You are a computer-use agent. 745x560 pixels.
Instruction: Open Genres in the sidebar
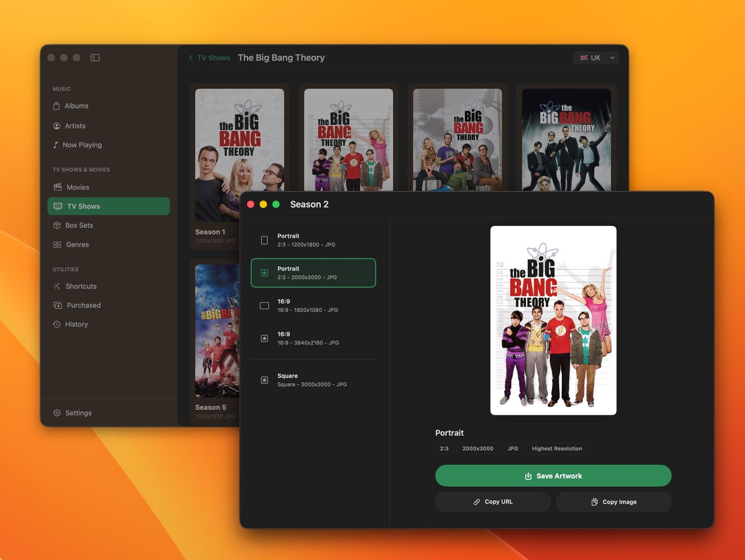pyautogui.click(x=109, y=245)
